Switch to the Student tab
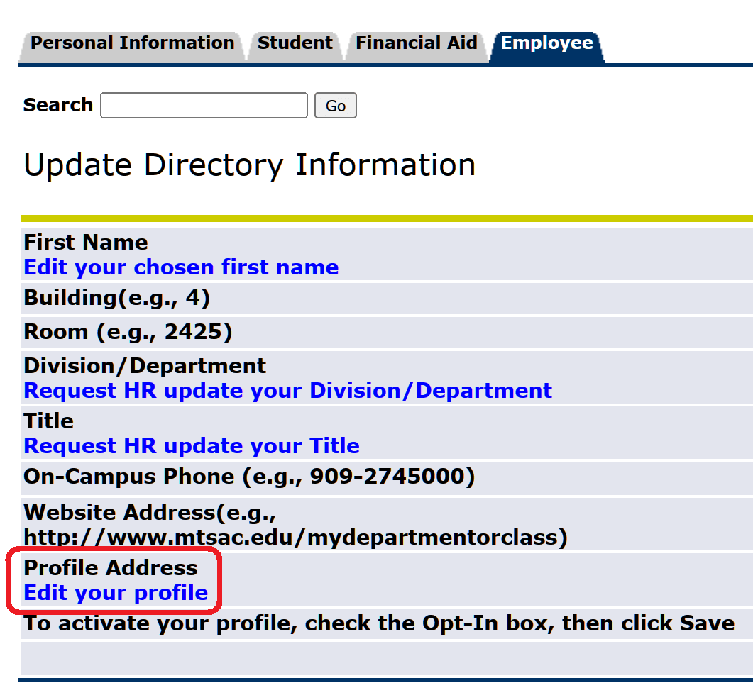 [295, 43]
